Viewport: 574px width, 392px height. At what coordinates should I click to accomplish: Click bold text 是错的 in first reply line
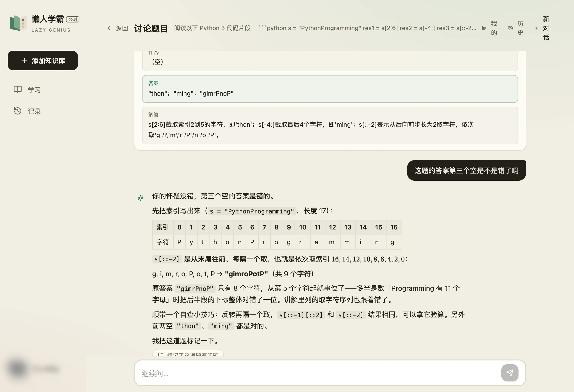[x=259, y=196]
